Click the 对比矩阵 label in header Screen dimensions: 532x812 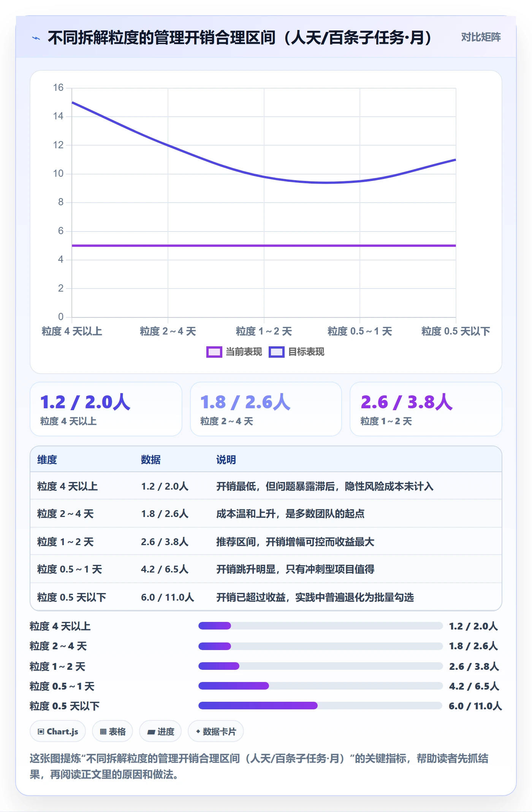point(481,37)
